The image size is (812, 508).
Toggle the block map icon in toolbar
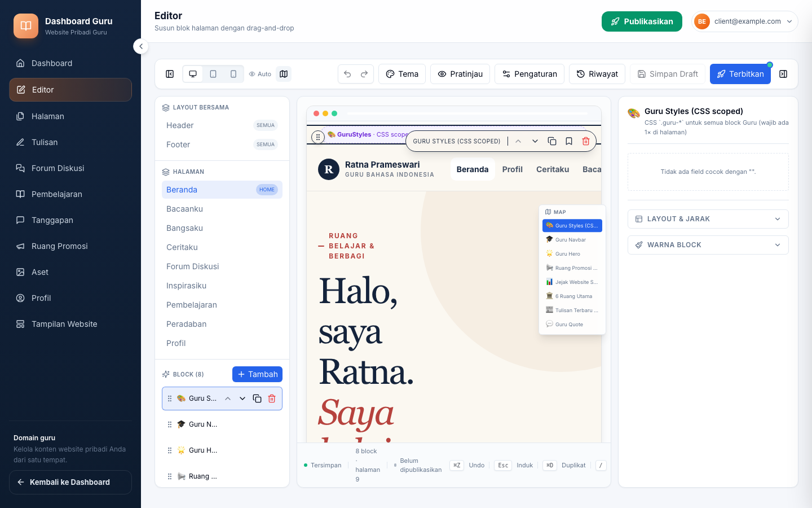(284, 74)
